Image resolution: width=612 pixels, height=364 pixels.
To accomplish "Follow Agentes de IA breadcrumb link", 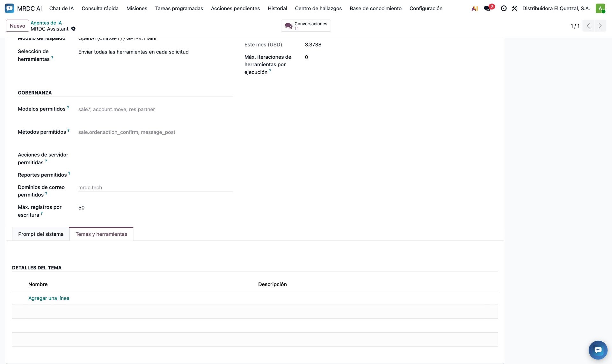I will pos(46,23).
